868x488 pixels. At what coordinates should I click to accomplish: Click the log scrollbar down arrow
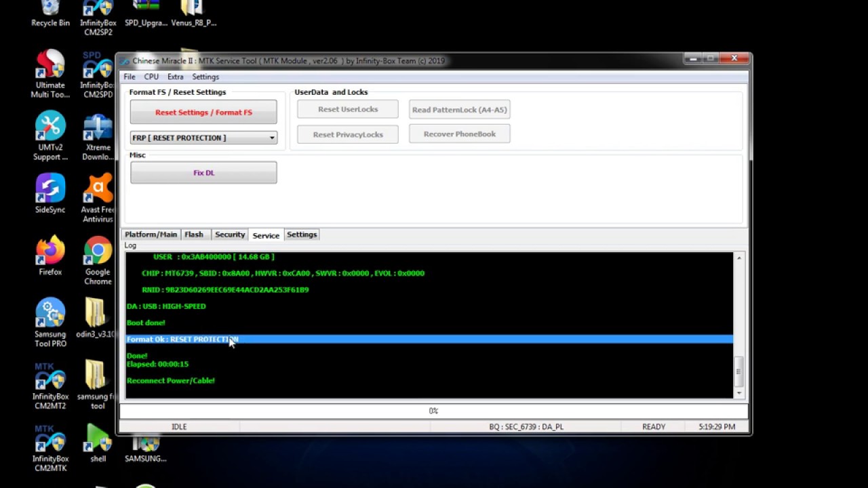(x=739, y=393)
